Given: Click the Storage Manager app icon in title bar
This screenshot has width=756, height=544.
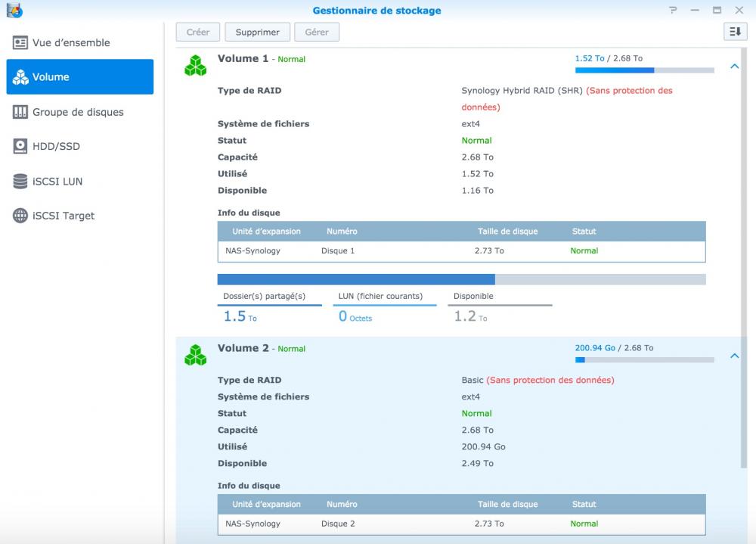Looking at the screenshot, I should click(14, 11).
